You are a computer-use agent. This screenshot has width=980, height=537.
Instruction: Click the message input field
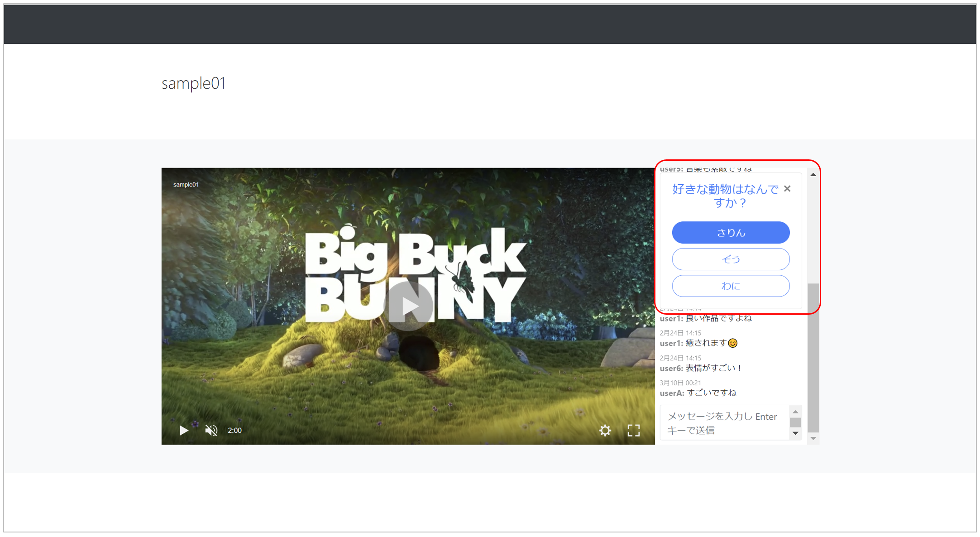click(x=724, y=423)
